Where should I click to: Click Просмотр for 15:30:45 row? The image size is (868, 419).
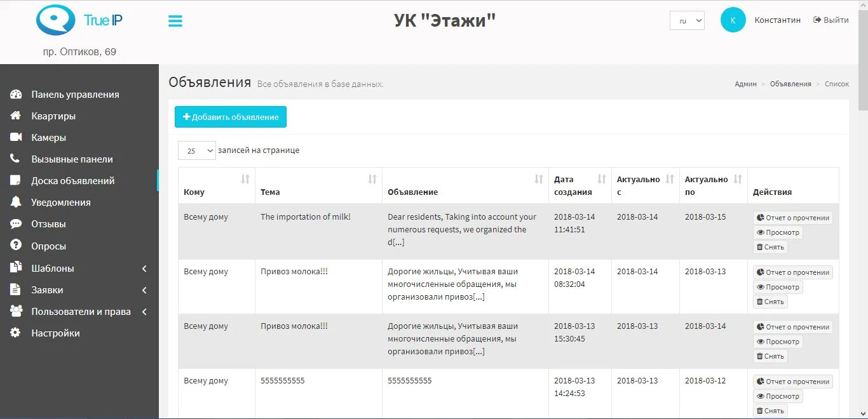click(778, 342)
